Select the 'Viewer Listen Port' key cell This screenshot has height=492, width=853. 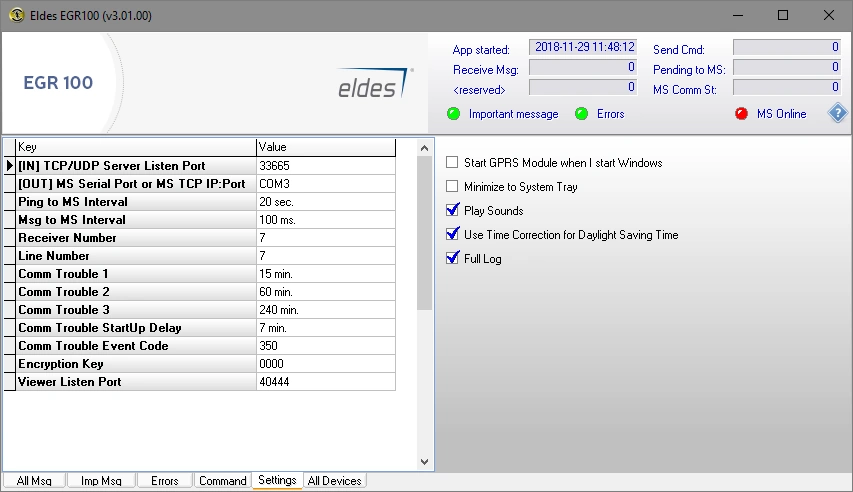pos(135,381)
